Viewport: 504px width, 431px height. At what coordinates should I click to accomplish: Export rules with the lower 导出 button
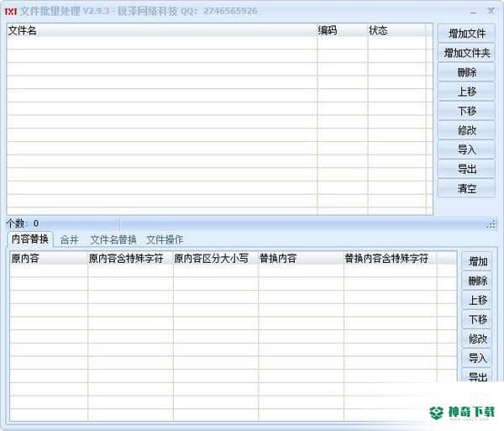[x=477, y=376]
